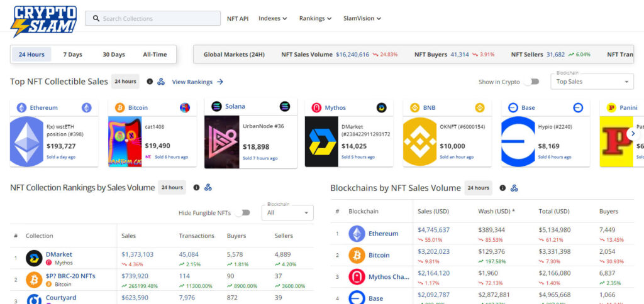
Task: Click the Panini icon on the Panini card
Action: pyautogui.click(x=611, y=108)
